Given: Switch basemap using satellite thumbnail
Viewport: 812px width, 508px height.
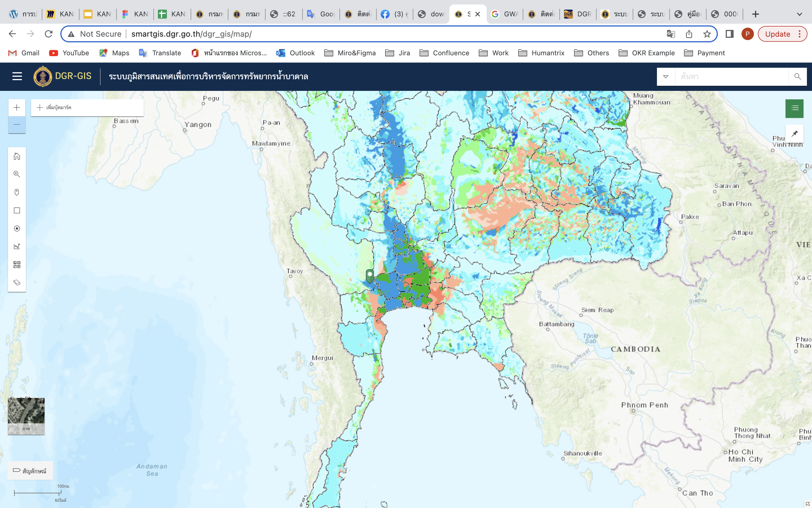Looking at the screenshot, I should (x=26, y=416).
